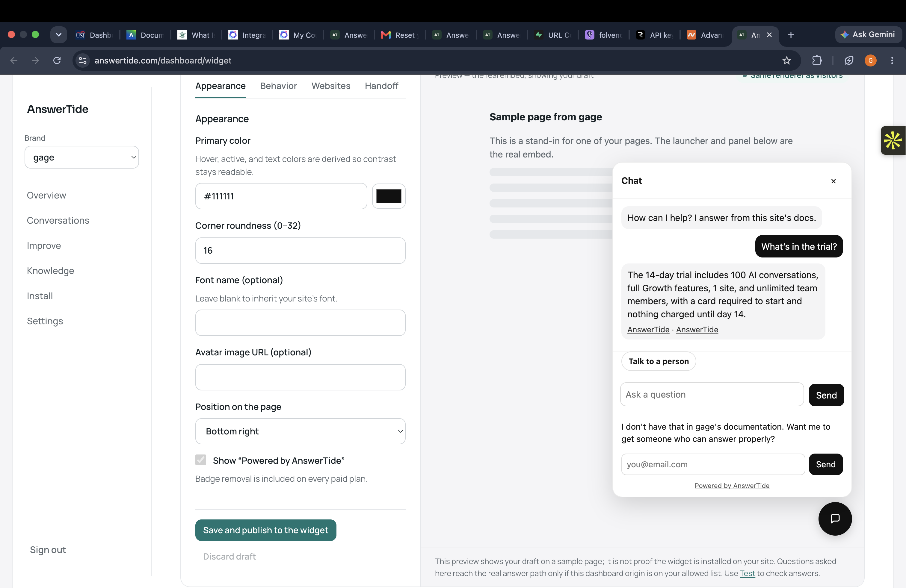Switch to the Integra browser tab

[x=247, y=35]
